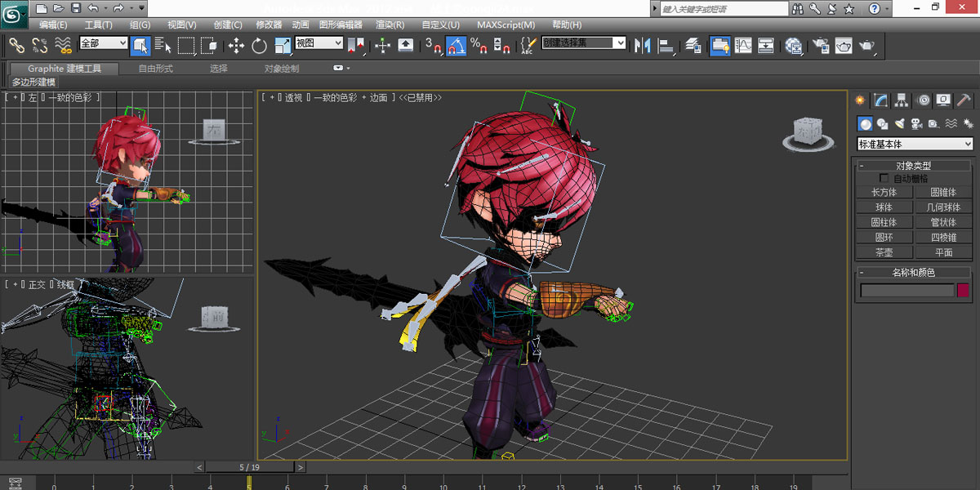Image resolution: width=980 pixels, height=490 pixels.
Task: Switch to the Modify command panel
Action: pyautogui.click(x=880, y=100)
